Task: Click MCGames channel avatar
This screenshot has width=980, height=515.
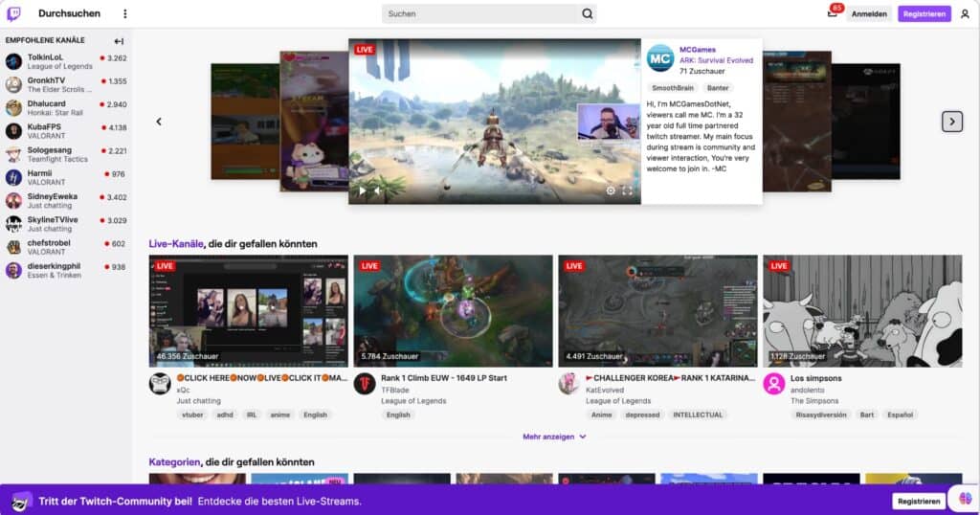Action: pos(660,59)
